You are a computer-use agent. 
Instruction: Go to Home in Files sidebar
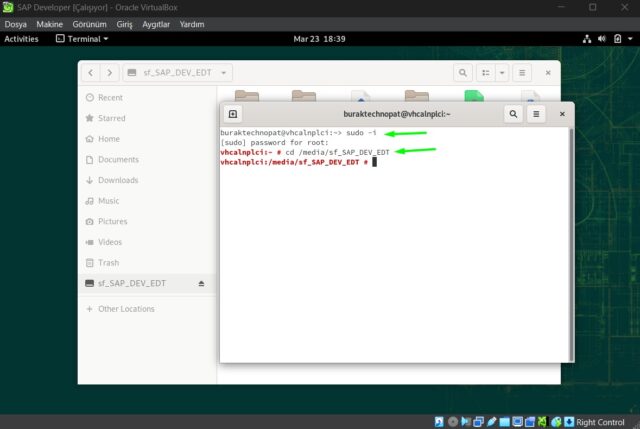(x=147, y=139)
